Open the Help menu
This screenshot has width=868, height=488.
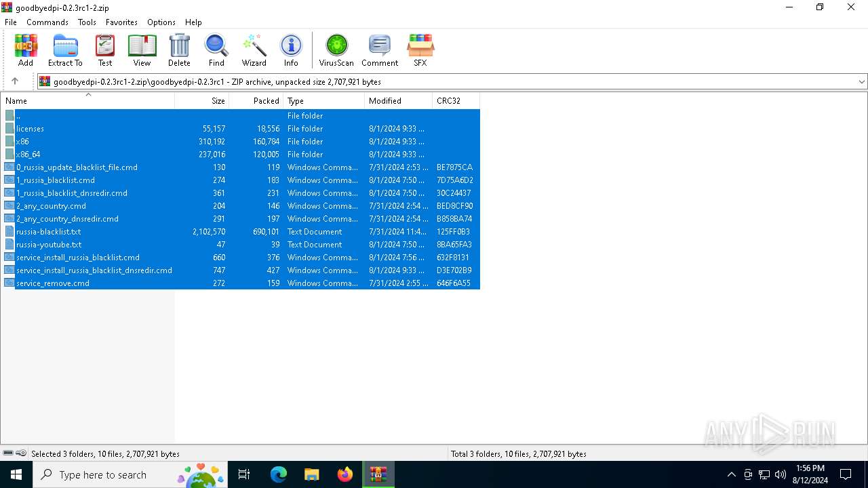(193, 22)
